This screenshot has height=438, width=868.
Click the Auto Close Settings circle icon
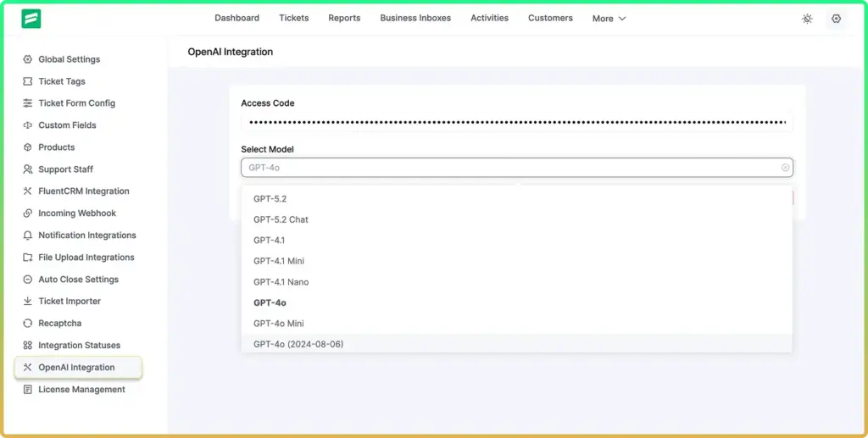point(27,280)
